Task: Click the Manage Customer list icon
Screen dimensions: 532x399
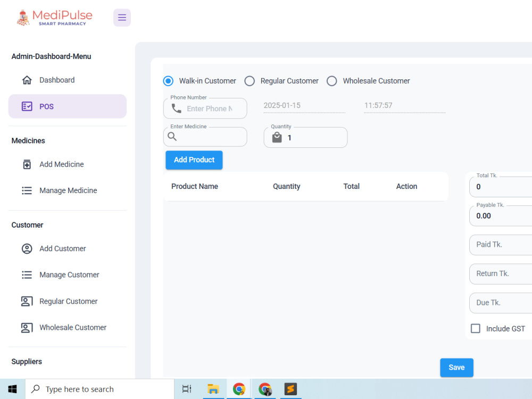Action: 27,275
